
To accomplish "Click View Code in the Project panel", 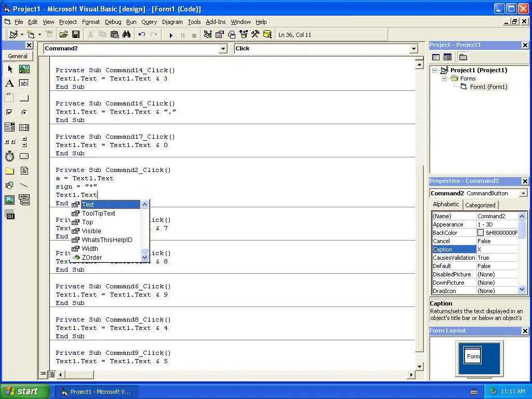I will pyautogui.click(x=436, y=57).
